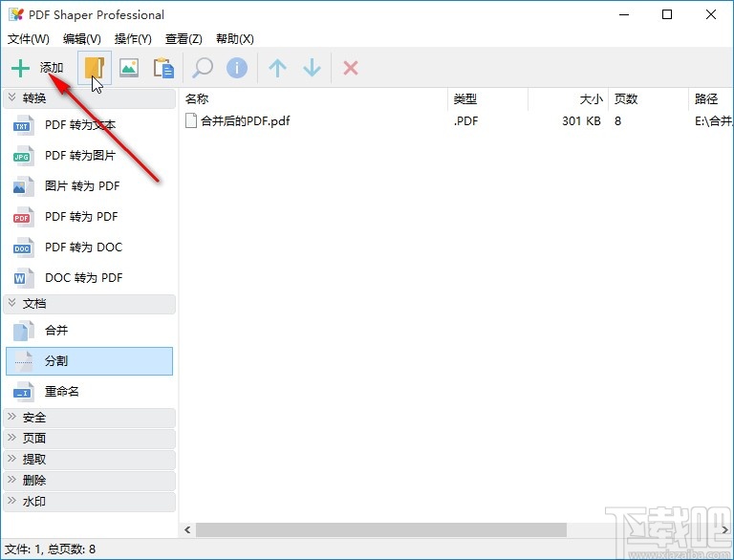Click the page count cell 8

pyautogui.click(x=617, y=121)
